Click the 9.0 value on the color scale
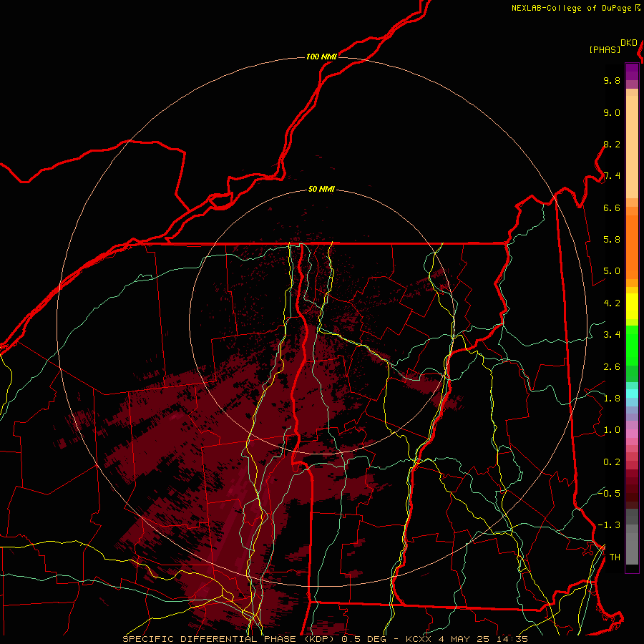This screenshot has width=644, height=644. (612, 112)
